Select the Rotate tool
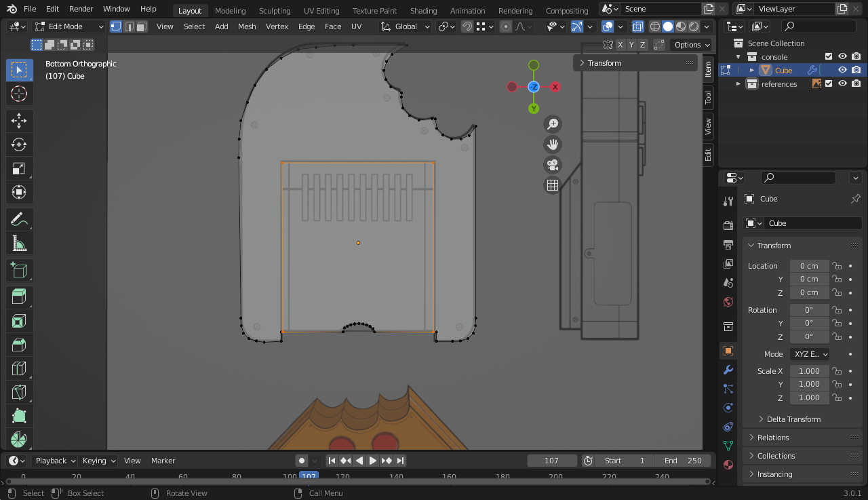 19,145
